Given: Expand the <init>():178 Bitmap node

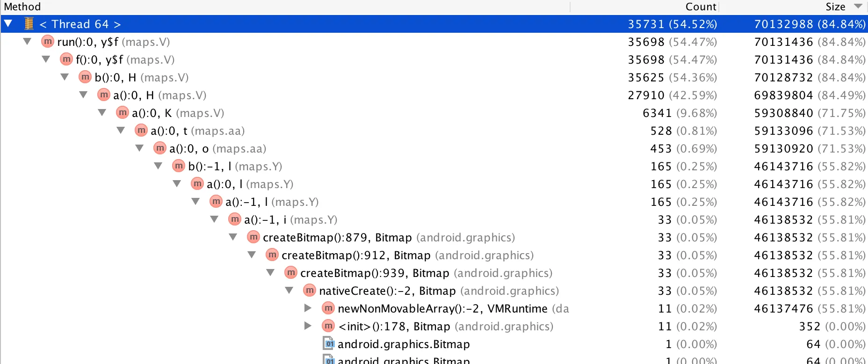Looking at the screenshot, I should 308,326.
